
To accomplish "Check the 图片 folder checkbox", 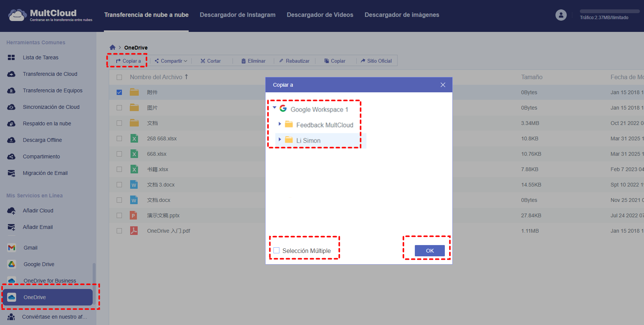I will [119, 108].
